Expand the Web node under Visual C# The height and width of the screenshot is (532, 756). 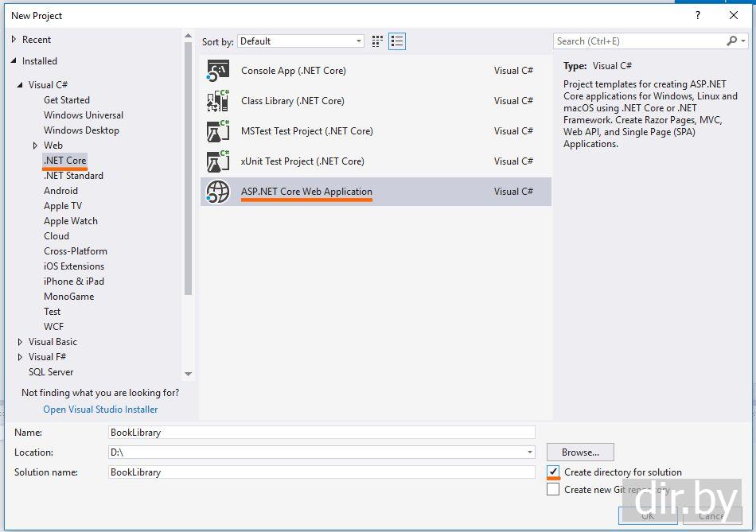36,146
